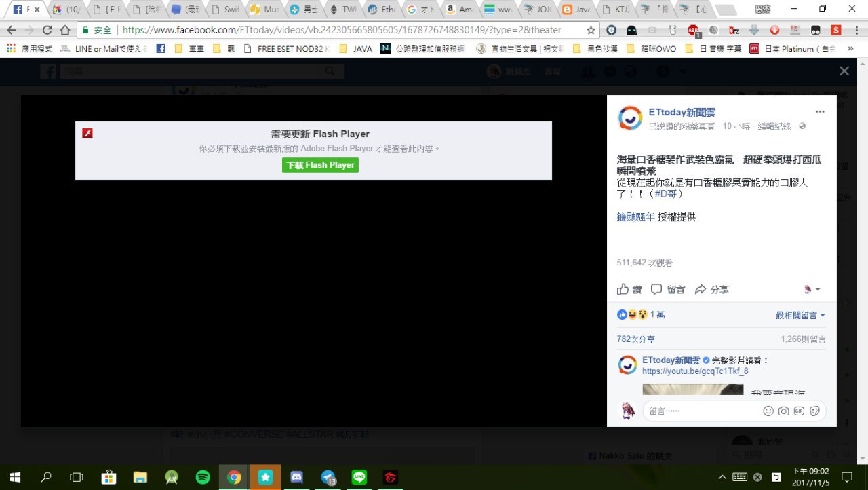Switch to the Amazon browser tab

coord(458,10)
